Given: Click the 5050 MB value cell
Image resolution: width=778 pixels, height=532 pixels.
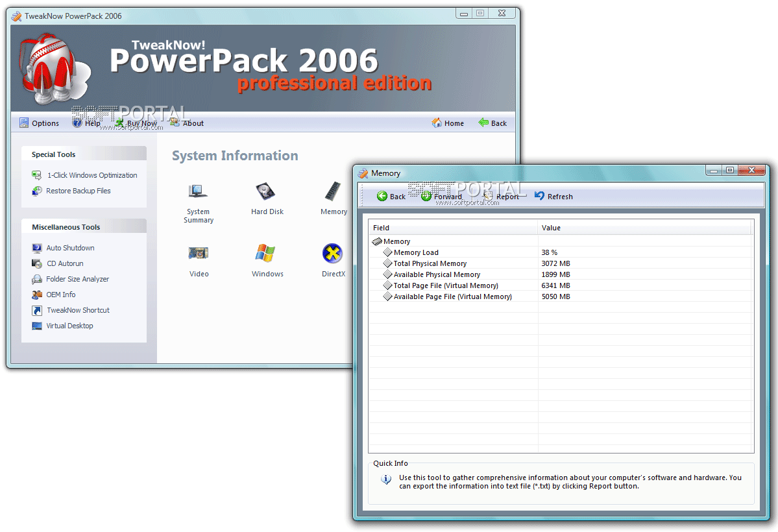Looking at the screenshot, I should point(555,296).
